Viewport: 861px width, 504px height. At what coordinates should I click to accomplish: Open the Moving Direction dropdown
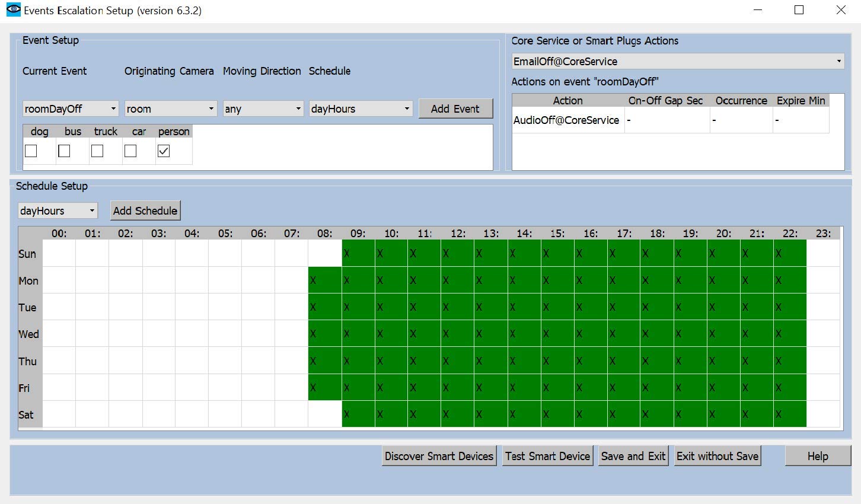[x=263, y=109]
